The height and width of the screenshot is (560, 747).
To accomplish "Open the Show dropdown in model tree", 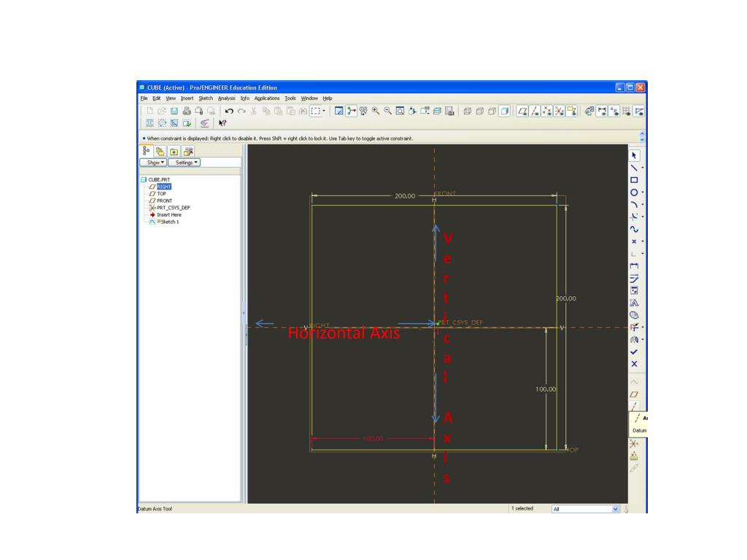I will tap(153, 163).
